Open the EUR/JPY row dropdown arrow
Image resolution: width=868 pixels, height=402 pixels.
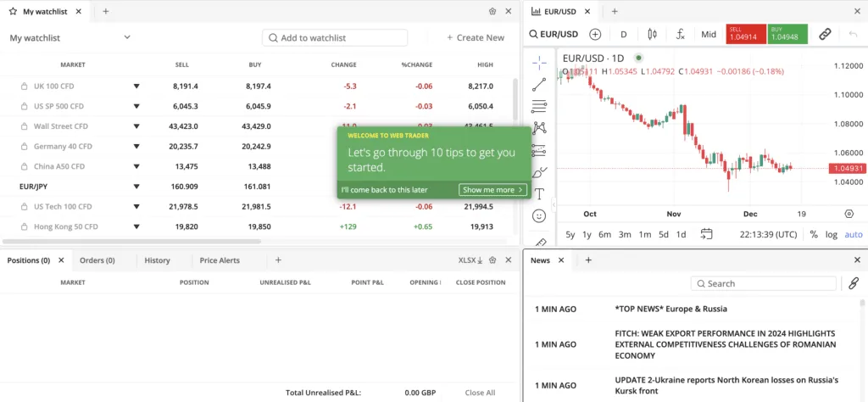(x=136, y=187)
